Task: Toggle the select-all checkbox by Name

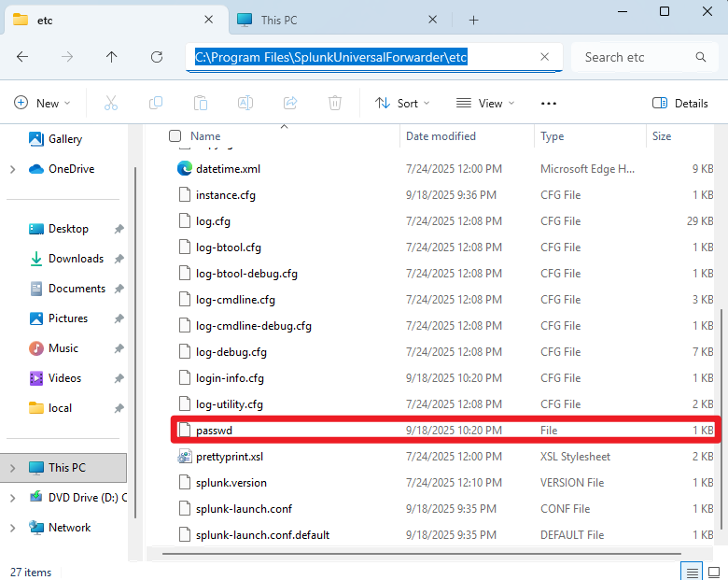Action: coord(175,136)
